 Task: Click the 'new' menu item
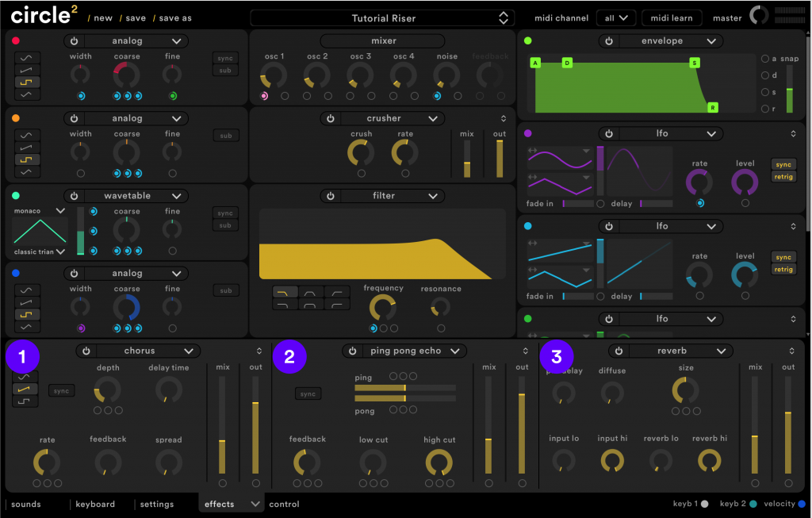(x=103, y=18)
